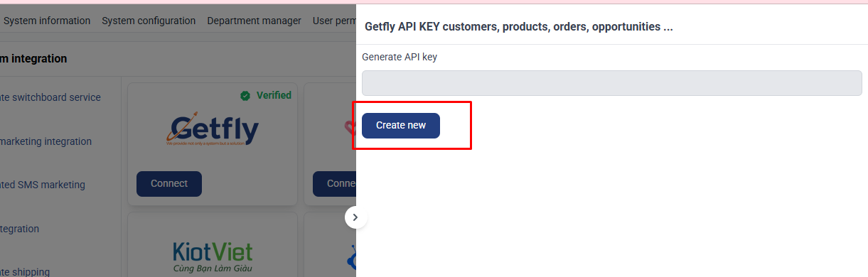Screen dimensions: 868x277
Task: Click the green Verified checkmark icon
Action: 245,95
